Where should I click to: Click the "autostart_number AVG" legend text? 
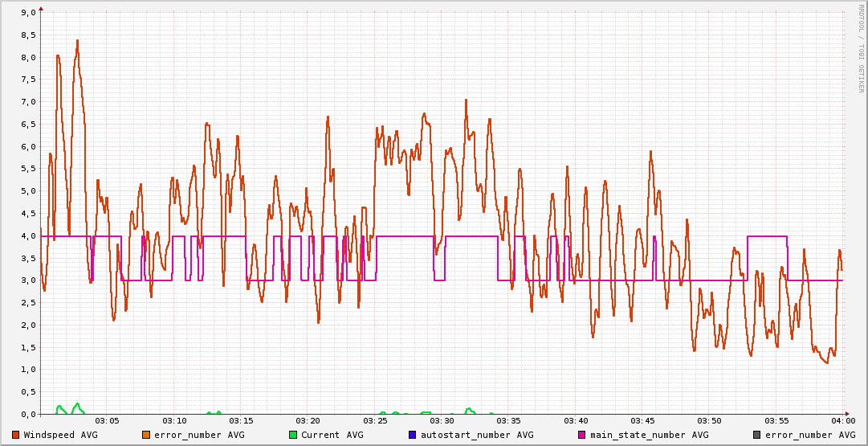tap(476, 435)
